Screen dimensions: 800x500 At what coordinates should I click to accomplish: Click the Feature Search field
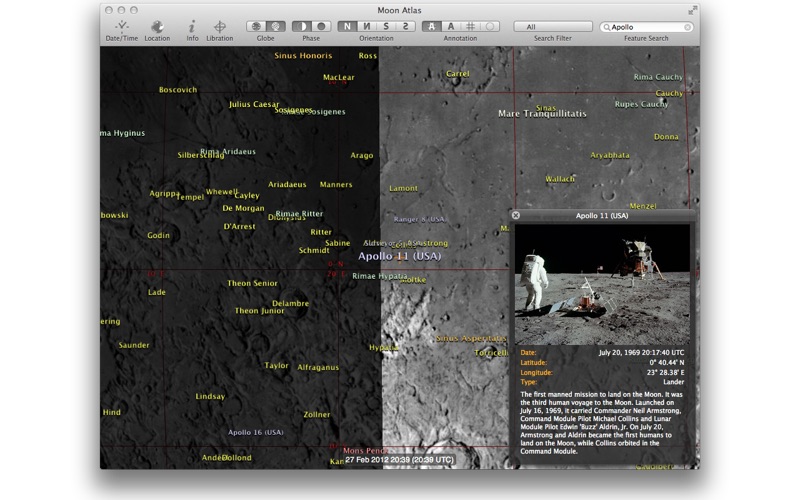[646, 27]
